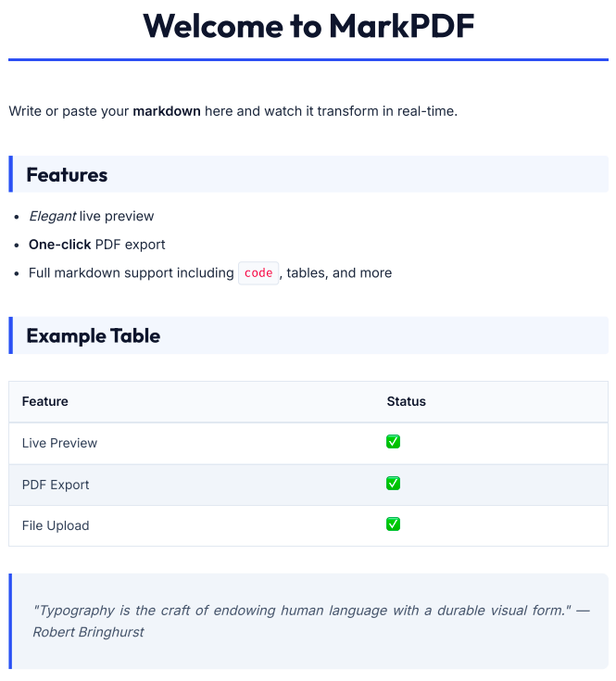The height and width of the screenshot is (681, 616).
Task: Select the Welcome to MarkPDF title
Action: coord(308,26)
